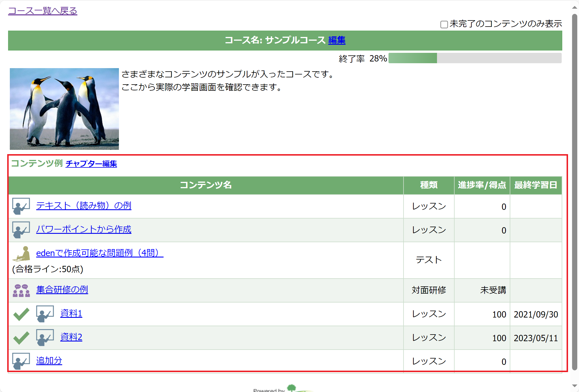Click テスト type cell
The height and width of the screenshot is (392, 579).
(429, 260)
